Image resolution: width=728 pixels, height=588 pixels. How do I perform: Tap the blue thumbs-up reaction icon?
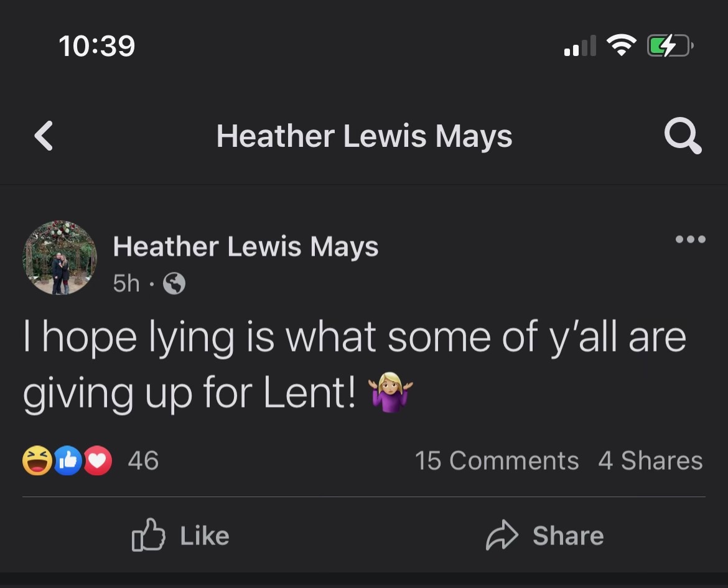click(x=68, y=461)
